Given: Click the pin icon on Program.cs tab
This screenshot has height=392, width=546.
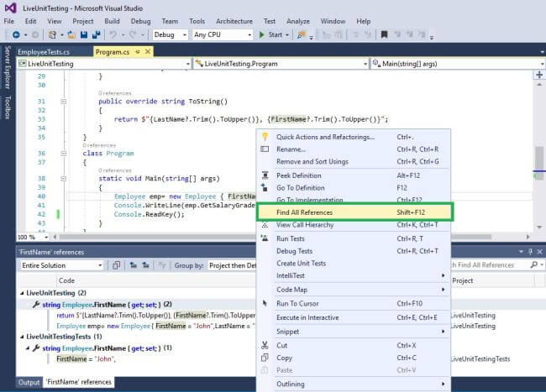Looking at the screenshot, I should pos(138,52).
